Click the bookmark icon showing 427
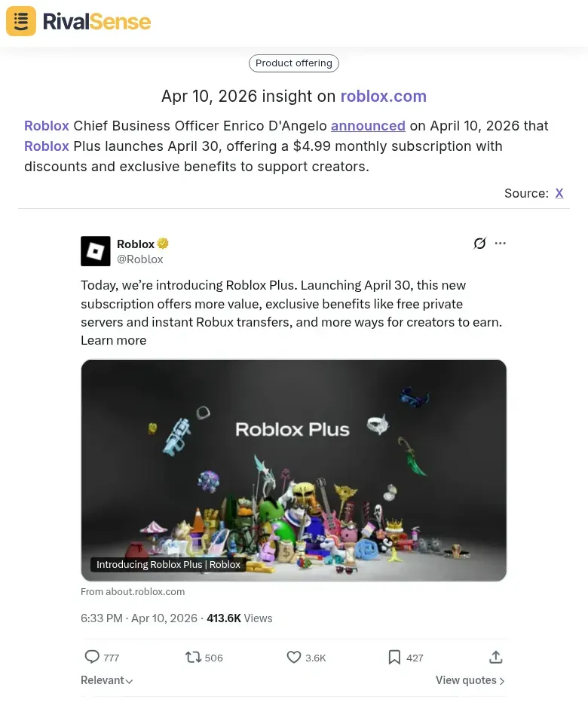Viewport: 588px width, 724px height. [x=394, y=657]
